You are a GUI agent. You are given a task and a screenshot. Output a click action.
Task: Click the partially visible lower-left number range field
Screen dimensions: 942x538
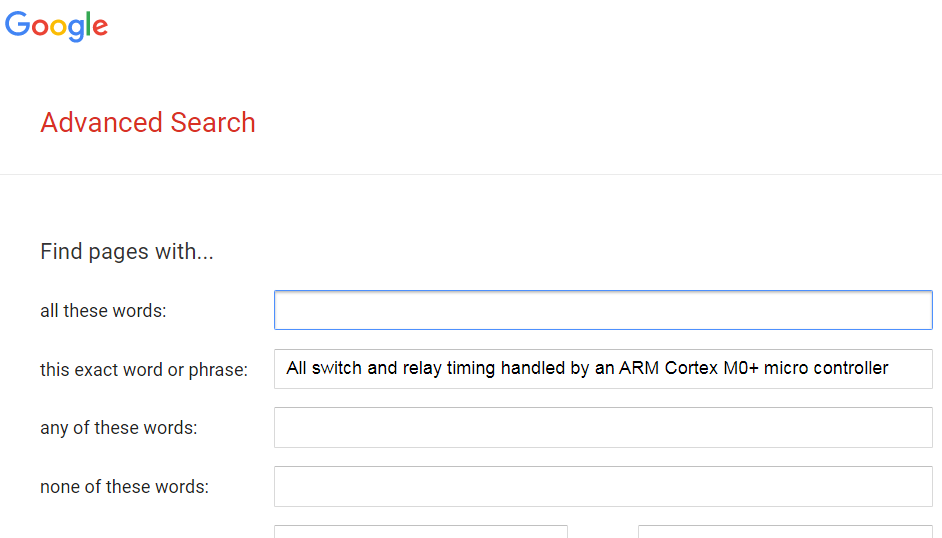coord(421,531)
